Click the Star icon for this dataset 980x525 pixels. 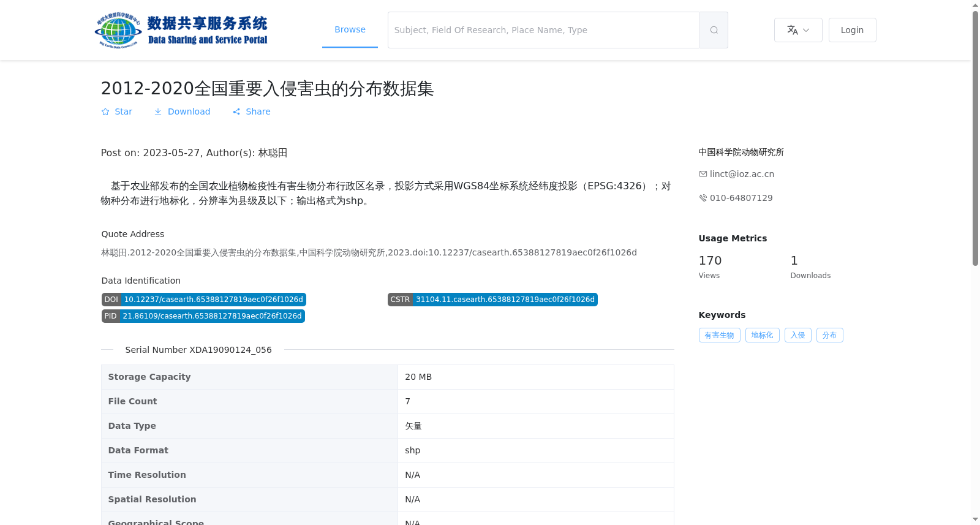[105, 111]
